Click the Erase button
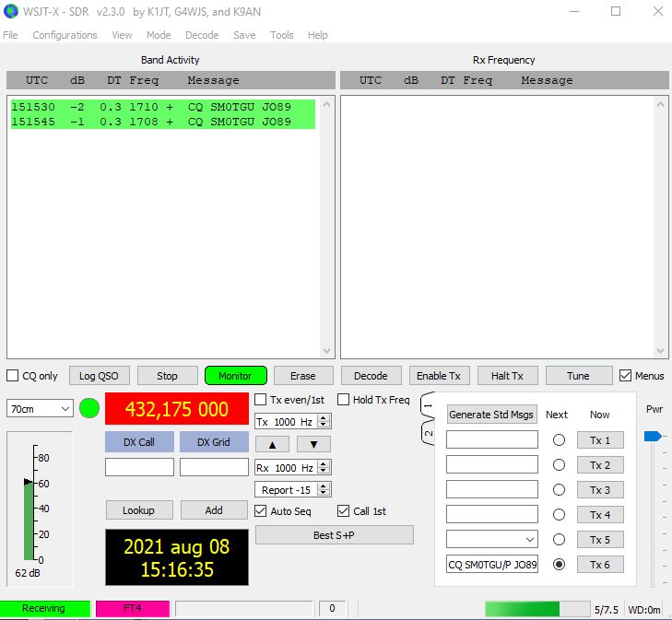This screenshot has height=620, width=672. pyautogui.click(x=303, y=376)
